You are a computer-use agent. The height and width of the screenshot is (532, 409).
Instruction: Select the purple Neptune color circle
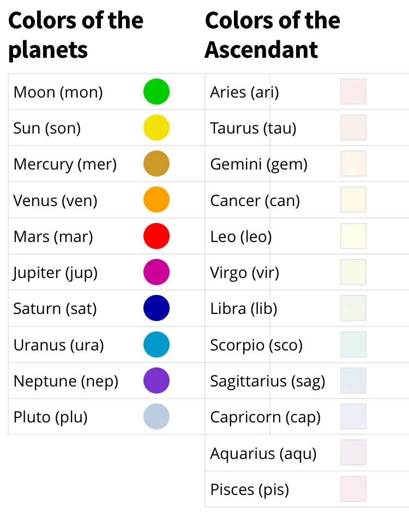156,380
